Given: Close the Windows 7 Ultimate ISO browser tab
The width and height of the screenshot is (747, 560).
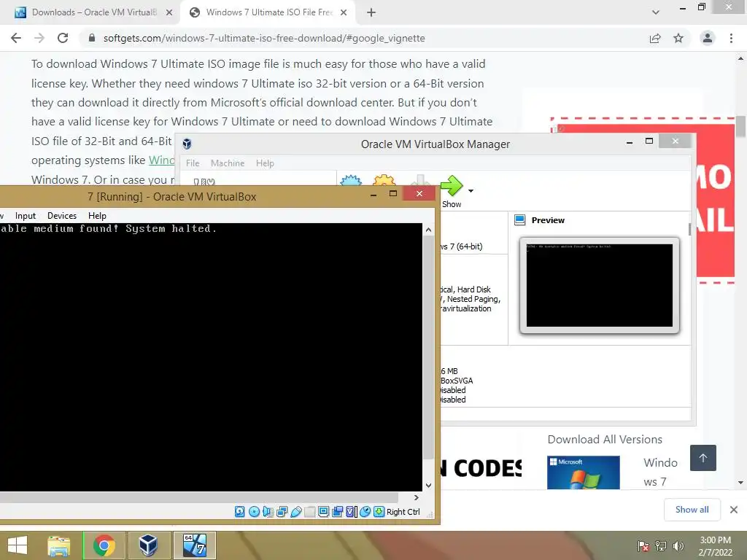Looking at the screenshot, I should coord(344,13).
